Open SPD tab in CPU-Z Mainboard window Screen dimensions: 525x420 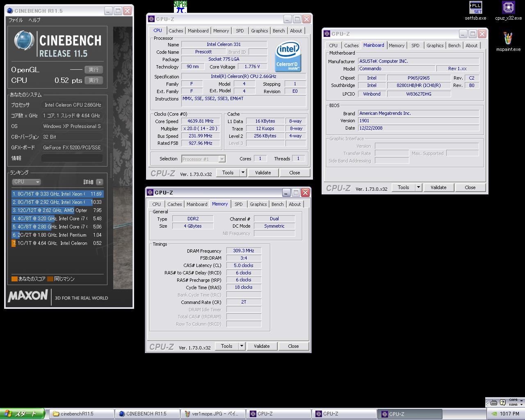(x=415, y=46)
